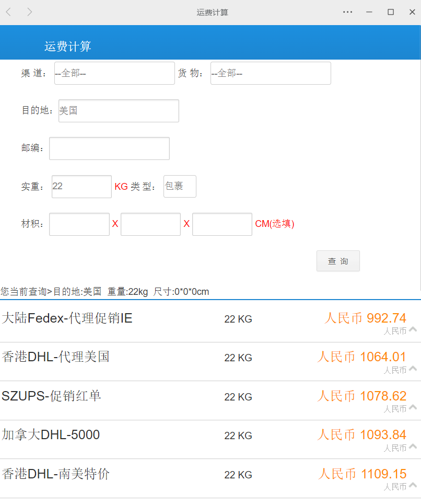421x504 pixels.
Task: Click the first 材积 dimension box
Action: click(x=79, y=224)
